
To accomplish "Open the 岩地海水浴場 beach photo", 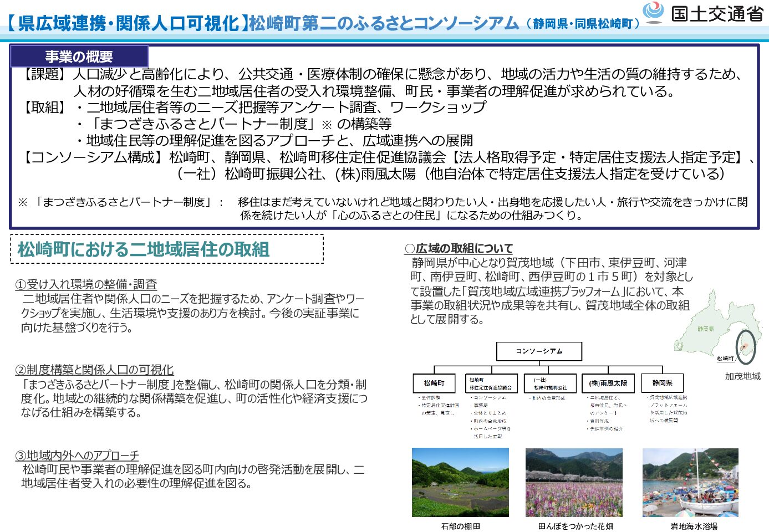I will pos(690,483).
